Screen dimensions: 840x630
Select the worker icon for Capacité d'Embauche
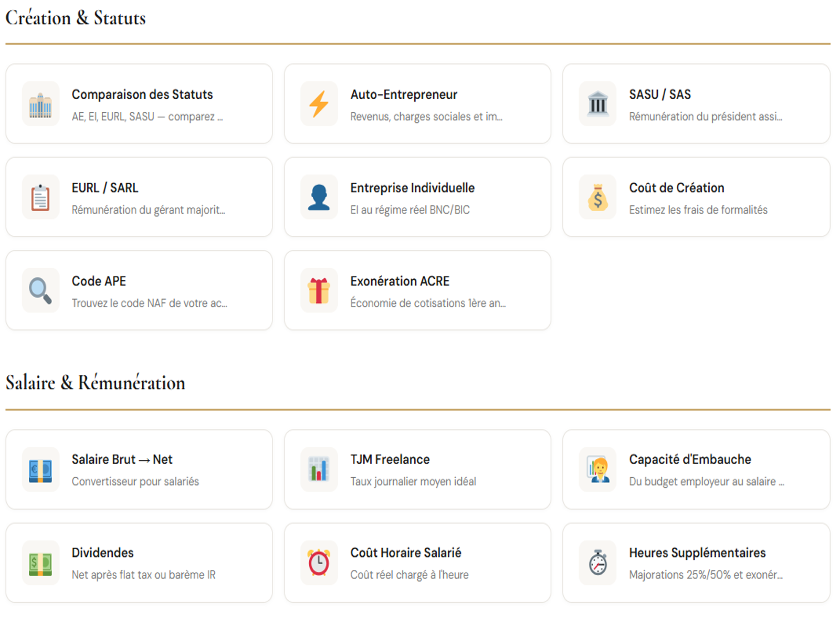[x=598, y=469]
